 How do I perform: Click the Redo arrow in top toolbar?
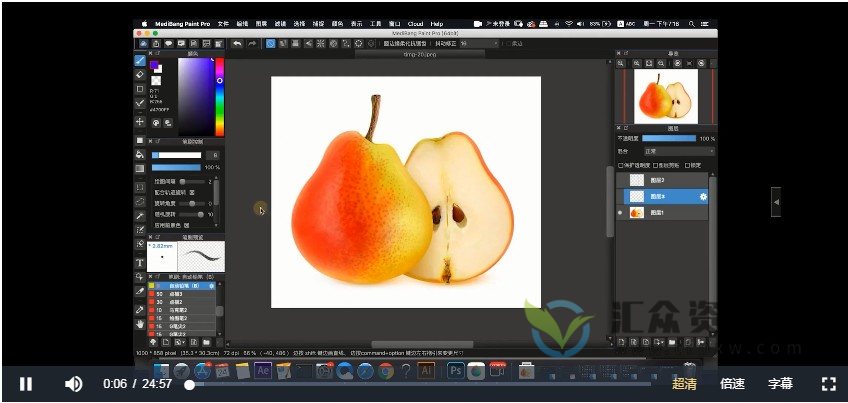(x=251, y=44)
